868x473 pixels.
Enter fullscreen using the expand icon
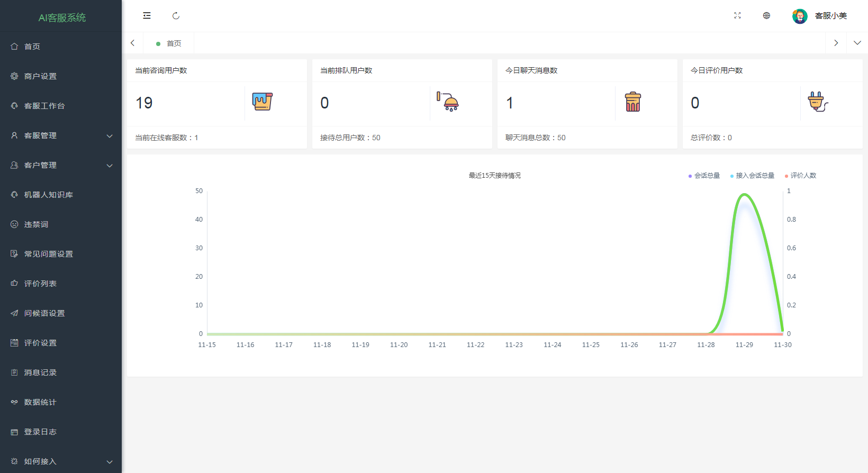point(737,16)
